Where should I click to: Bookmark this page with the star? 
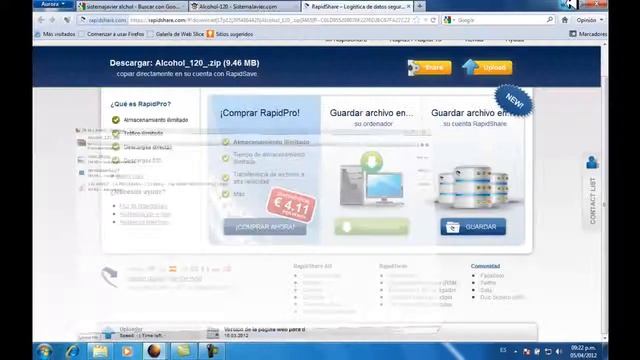coord(416,20)
